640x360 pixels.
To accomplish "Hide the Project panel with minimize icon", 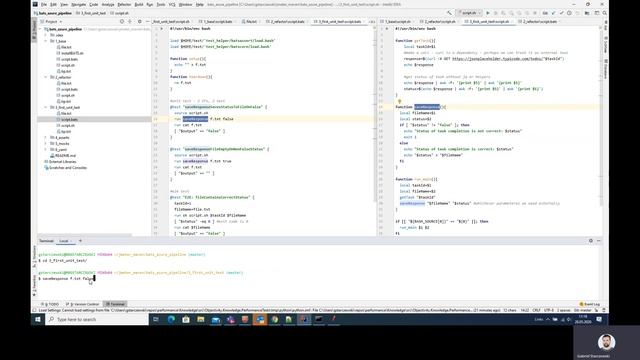I will pos(147,21).
